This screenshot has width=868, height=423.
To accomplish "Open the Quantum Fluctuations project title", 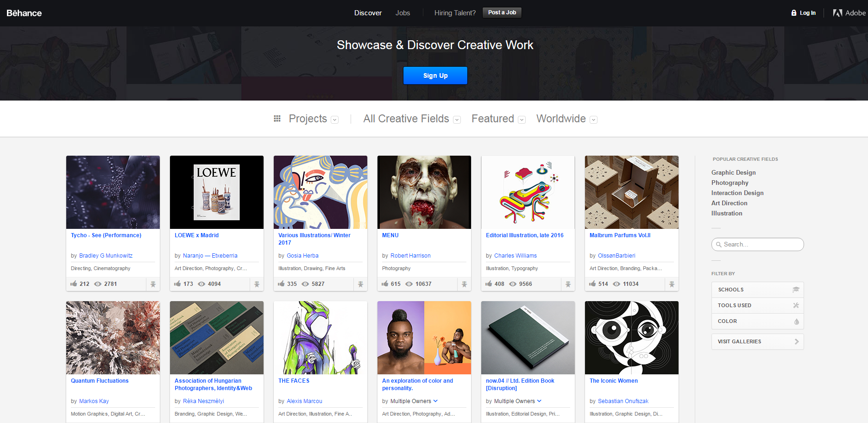I will [x=100, y=381].
